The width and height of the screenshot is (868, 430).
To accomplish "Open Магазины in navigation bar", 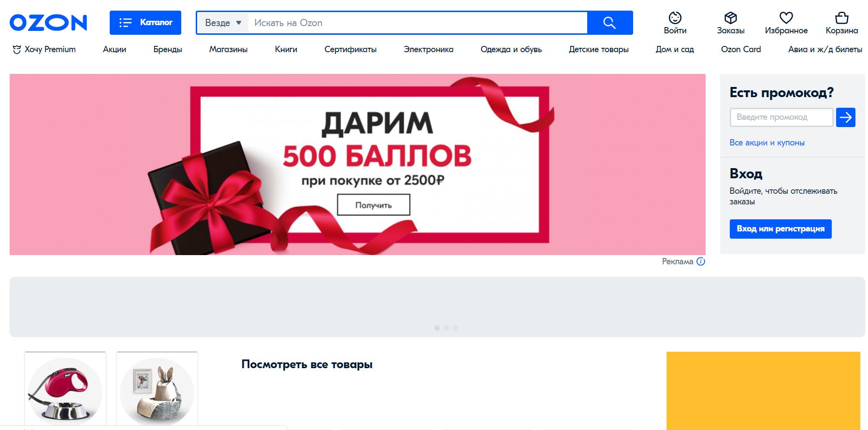I will [228, 49].
